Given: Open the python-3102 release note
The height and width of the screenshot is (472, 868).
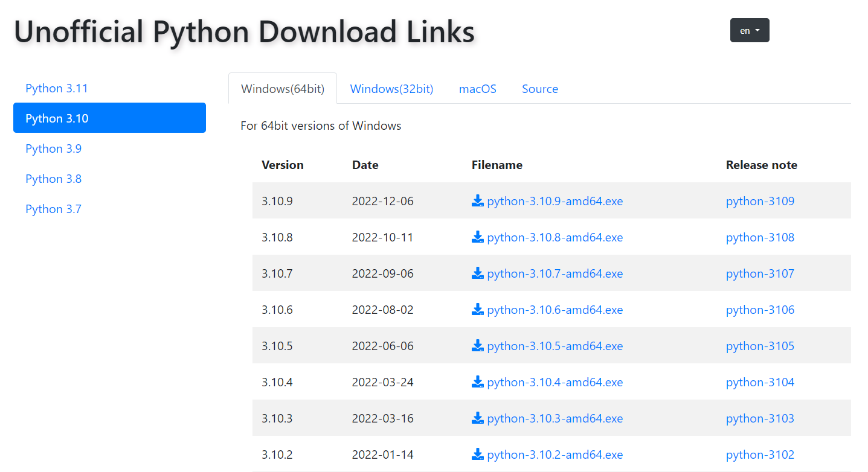Looking at the screenshot, I should coord(760,454).
